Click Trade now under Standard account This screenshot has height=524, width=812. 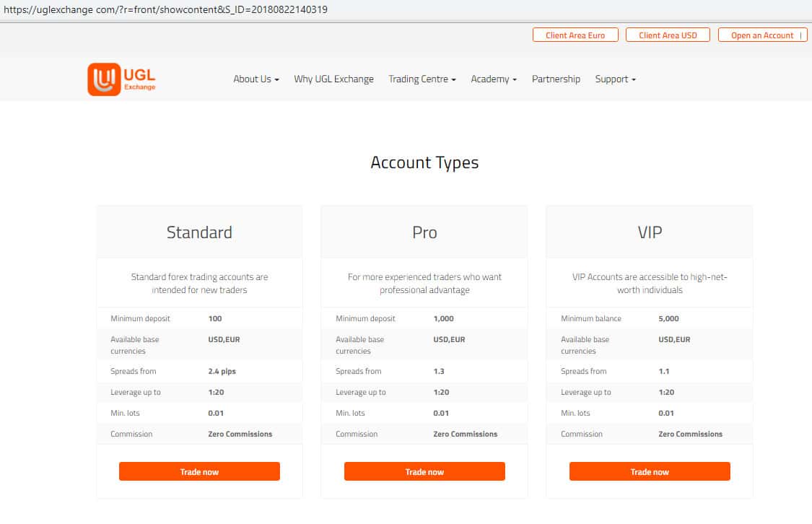pos(199,472)
